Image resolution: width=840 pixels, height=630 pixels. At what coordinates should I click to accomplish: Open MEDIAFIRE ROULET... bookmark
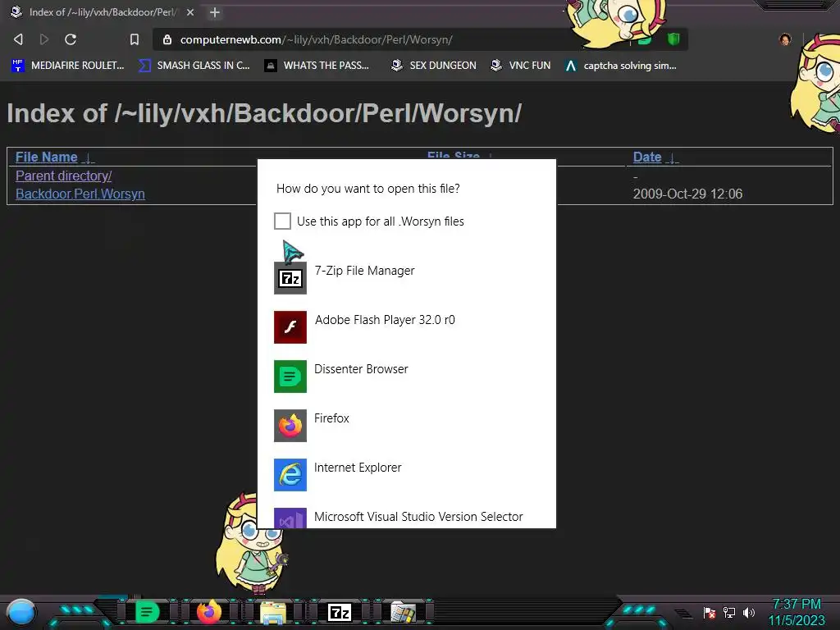tap(68, 66)
